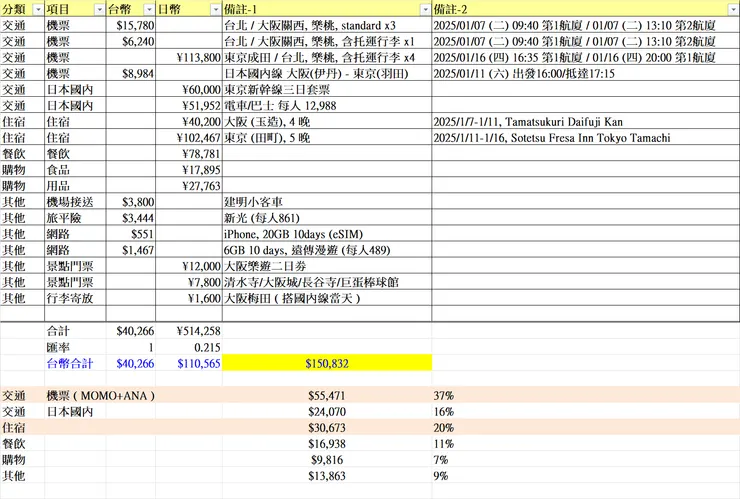Select the $15,780 cell
This screenshot has width=740, height=499.
pos(131,25)
